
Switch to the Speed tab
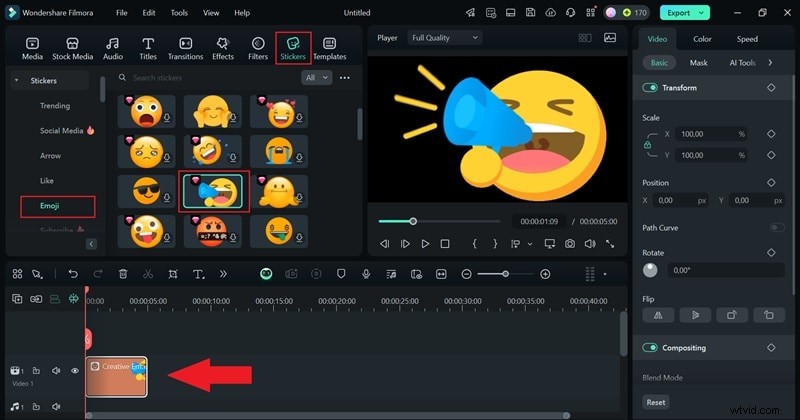[x=747, y=39]
